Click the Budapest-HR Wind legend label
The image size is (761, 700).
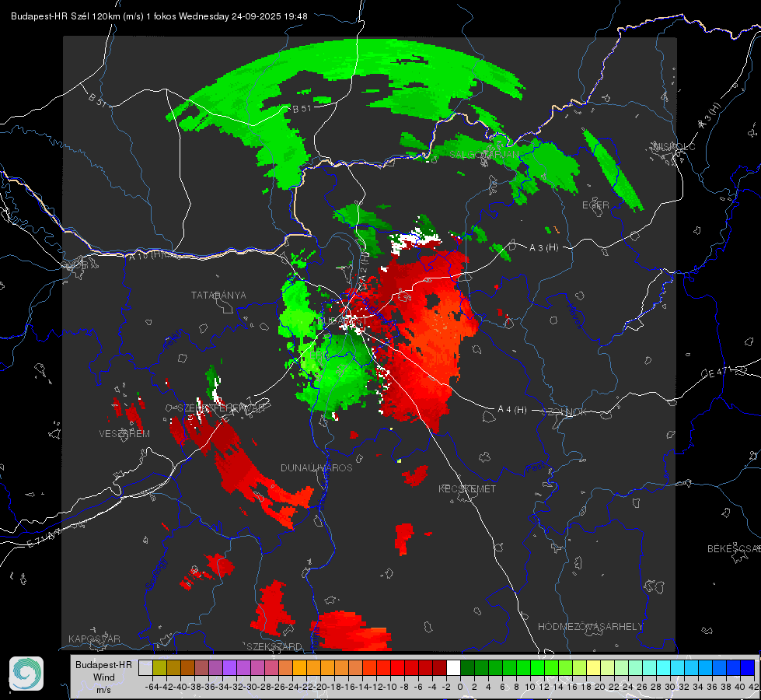(x=103, y=673)
